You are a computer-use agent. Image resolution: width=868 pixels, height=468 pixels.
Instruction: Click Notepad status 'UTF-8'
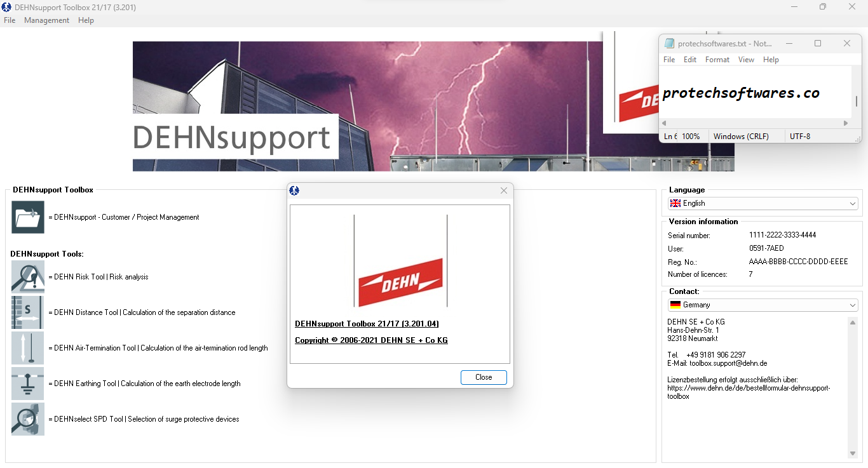click(x=800, y=137)
